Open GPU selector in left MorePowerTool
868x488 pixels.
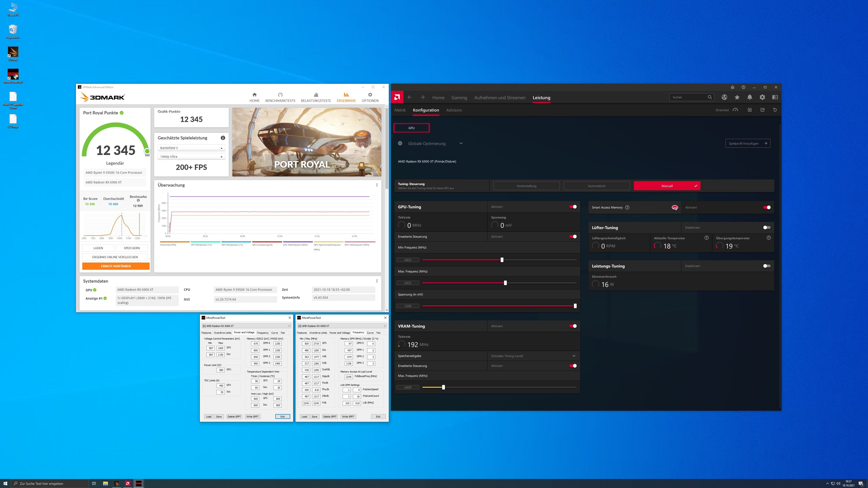tap(246, 326)
